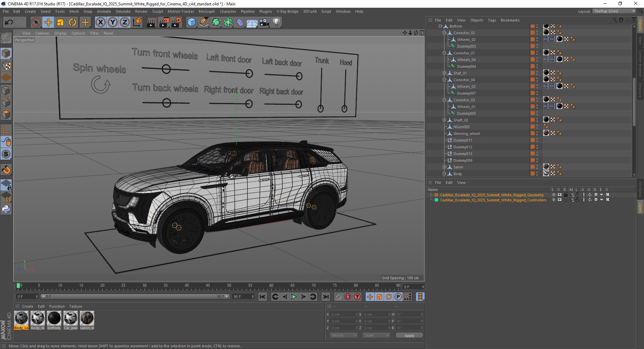
Task: Click Geometry layer orange color swatch
Action: pos(436,195)
